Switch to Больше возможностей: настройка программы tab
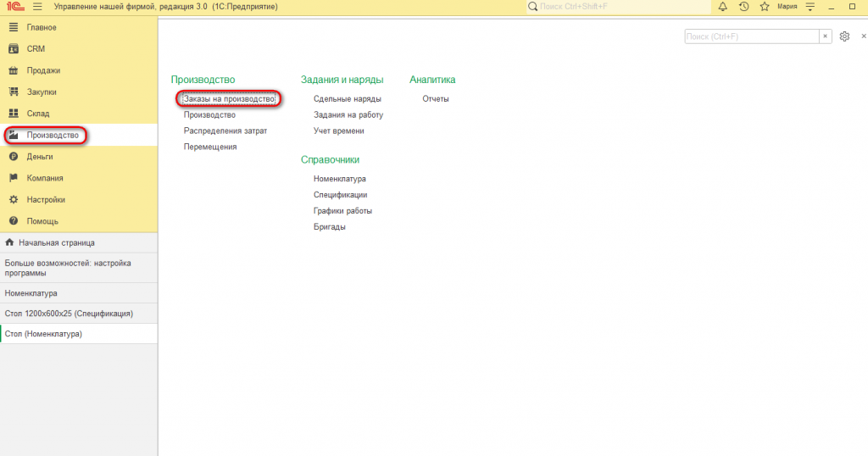 click(79, 268)
